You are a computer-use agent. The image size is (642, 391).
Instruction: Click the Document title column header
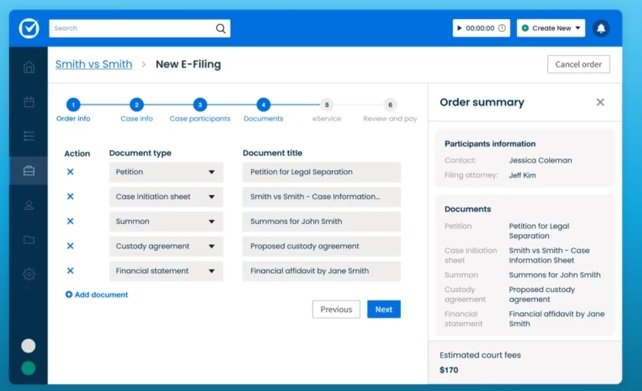[x=272, y=153]
